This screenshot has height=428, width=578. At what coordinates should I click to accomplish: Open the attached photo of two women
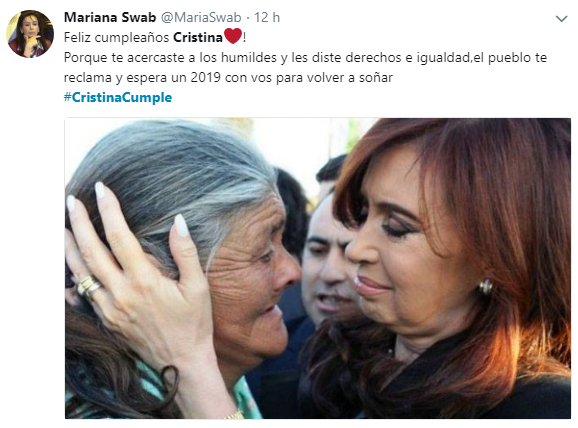(318, 268)
